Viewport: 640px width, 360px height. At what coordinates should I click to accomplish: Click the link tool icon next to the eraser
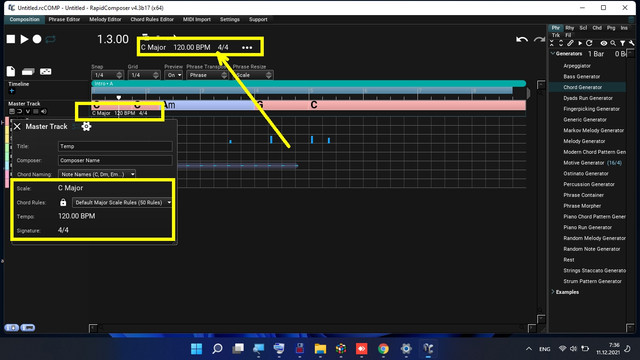pos(46,72)
